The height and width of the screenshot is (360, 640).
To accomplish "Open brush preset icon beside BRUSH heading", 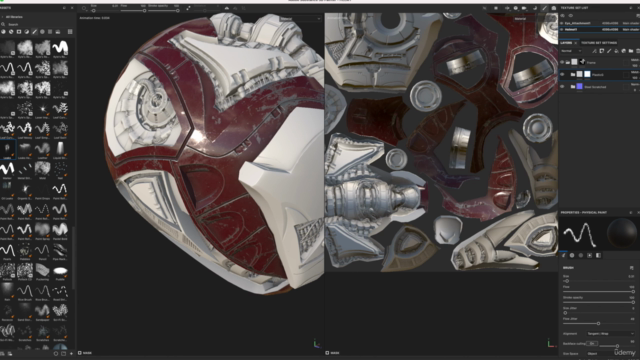I will pos(631,268).
